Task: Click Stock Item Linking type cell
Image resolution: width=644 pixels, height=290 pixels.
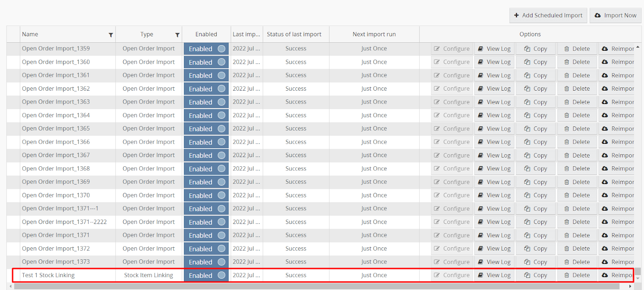Action: click(149, 275)
